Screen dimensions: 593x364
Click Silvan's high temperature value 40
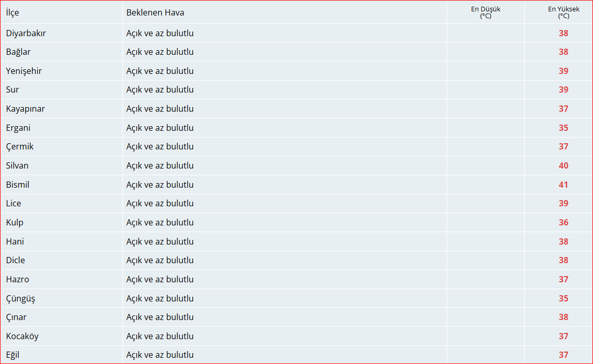564,165
